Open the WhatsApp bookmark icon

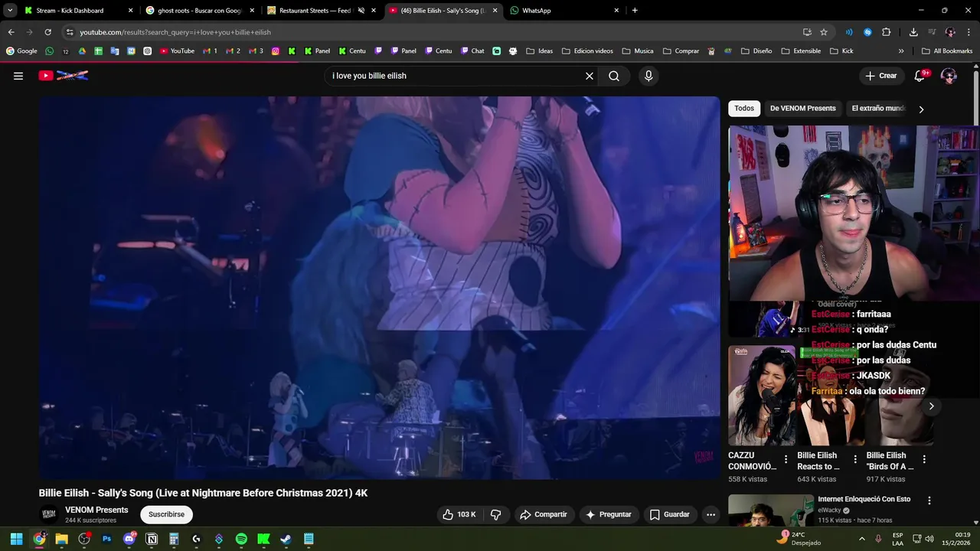click(50, 51)
